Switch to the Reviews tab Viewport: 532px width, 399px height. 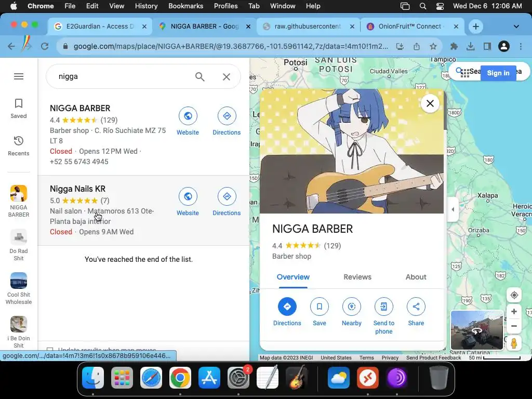[357, 277]
